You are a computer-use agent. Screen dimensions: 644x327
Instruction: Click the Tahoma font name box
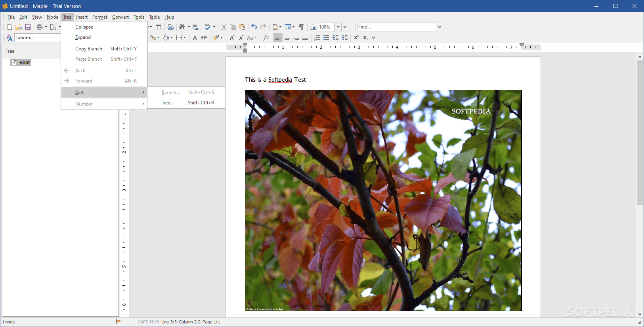pos(38,38)
